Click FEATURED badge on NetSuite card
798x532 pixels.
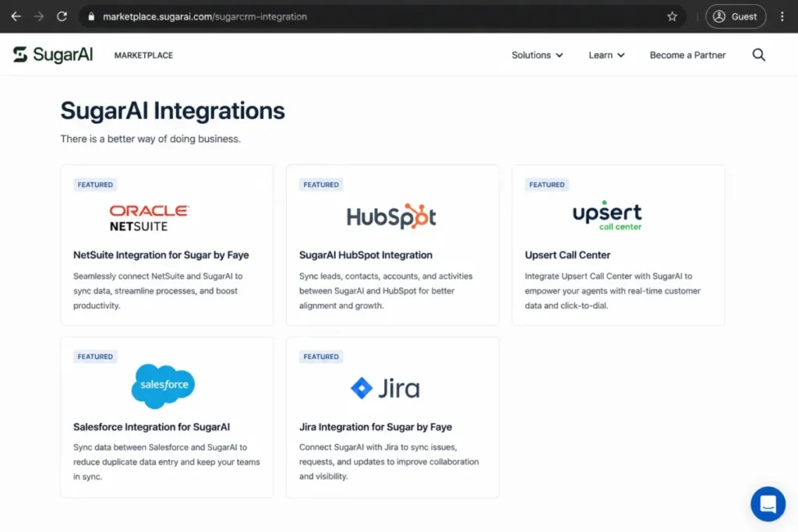click(95, 185)
